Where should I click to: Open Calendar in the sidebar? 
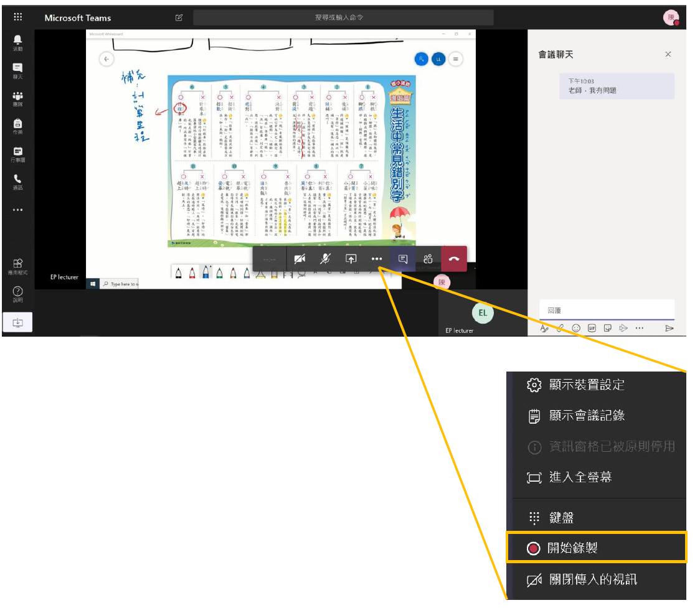click(x=18, y=154)
